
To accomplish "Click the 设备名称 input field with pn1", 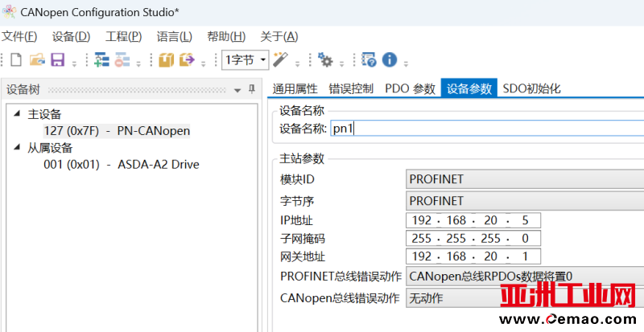I will coord(487,129).
